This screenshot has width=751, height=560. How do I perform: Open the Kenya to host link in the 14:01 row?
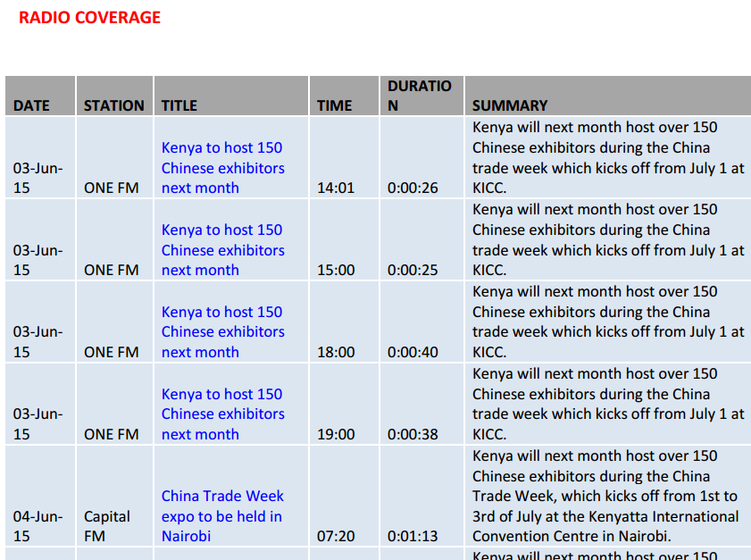(x=222, y=168)
